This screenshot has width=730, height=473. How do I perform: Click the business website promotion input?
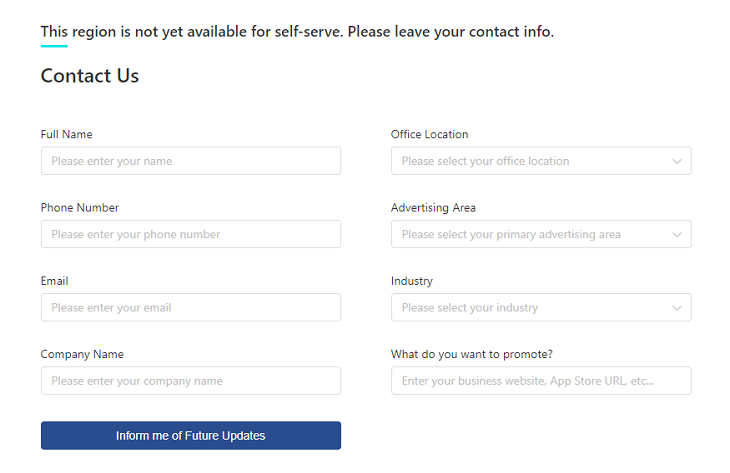pyautogui.click(x=540, y=381)
